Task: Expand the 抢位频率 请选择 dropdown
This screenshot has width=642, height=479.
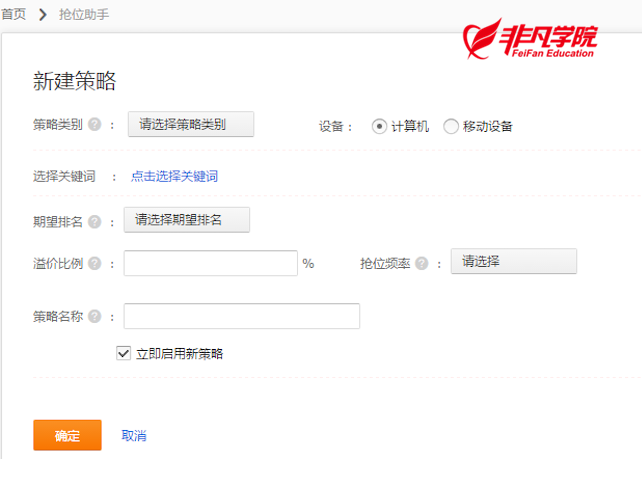Action: [514, 261]
